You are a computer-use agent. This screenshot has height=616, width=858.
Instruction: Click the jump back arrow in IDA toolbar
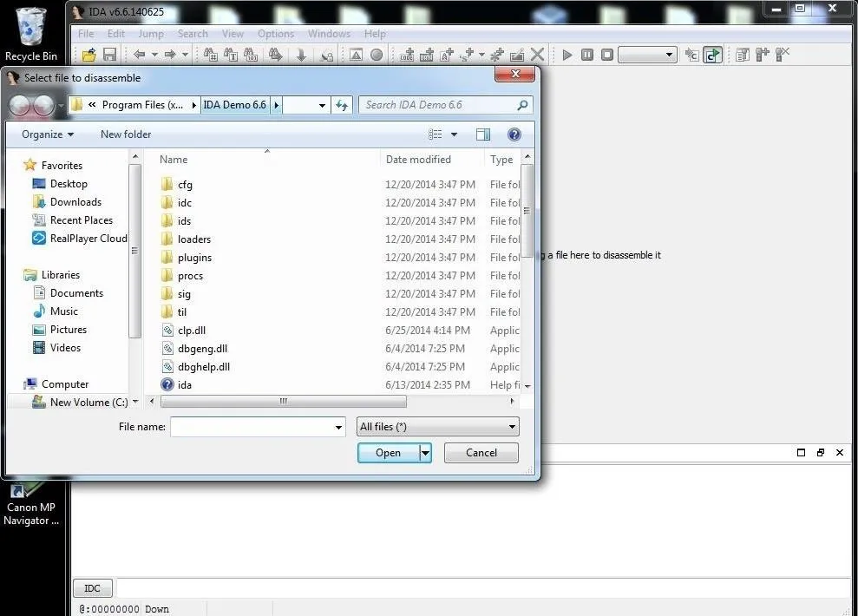pos(140,54)
